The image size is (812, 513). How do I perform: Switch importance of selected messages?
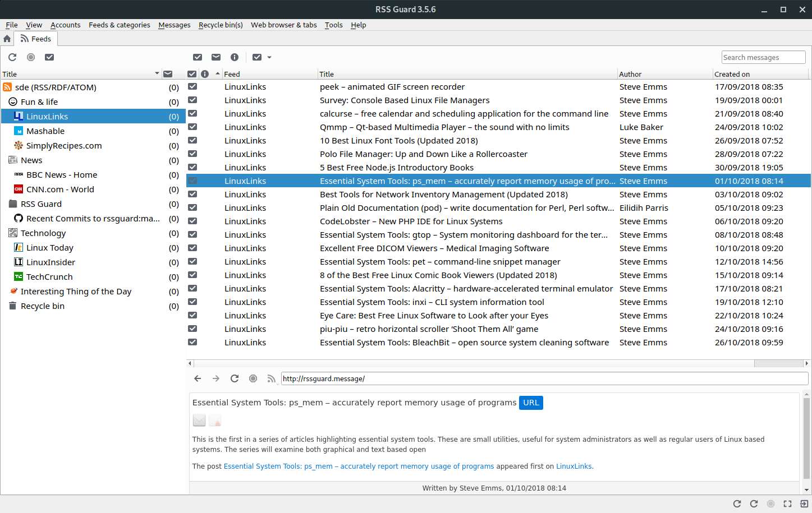pyautogui.click(x=235, y=57)
